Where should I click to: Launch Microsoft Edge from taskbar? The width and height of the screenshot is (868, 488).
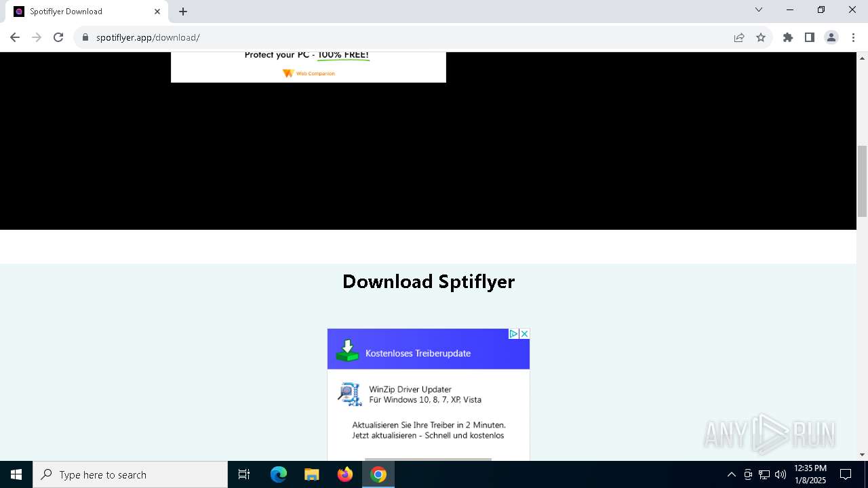pyautogui.click(x=279, y=474)
